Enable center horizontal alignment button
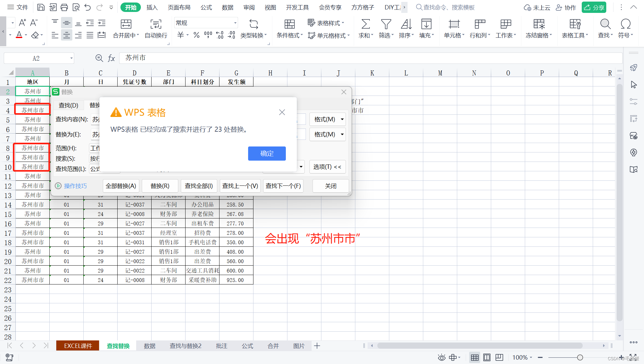 click(66, 35)
